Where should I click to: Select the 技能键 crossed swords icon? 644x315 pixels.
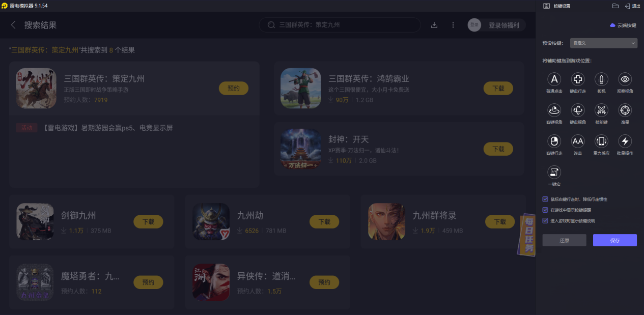point(601,110)
